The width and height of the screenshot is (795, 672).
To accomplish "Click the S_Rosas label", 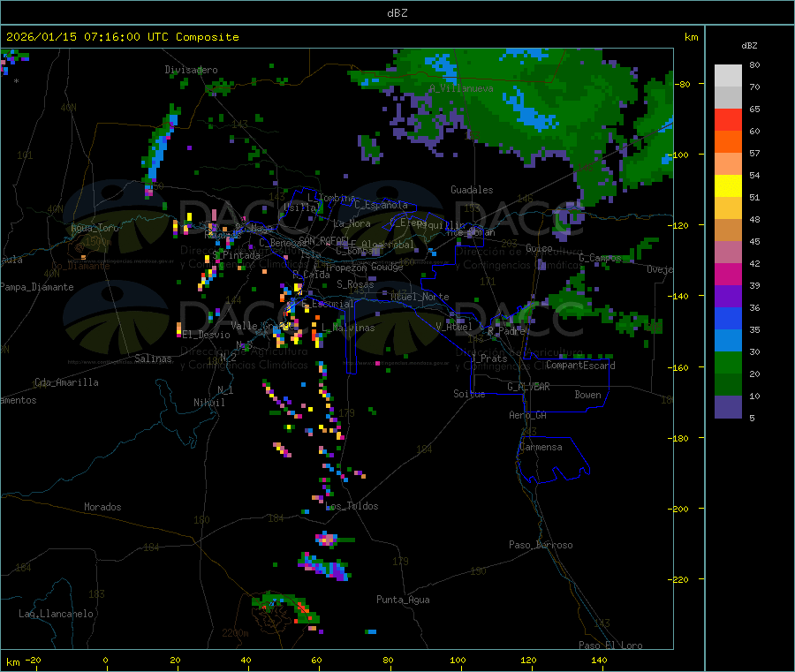I will click(x=355, y=285).
